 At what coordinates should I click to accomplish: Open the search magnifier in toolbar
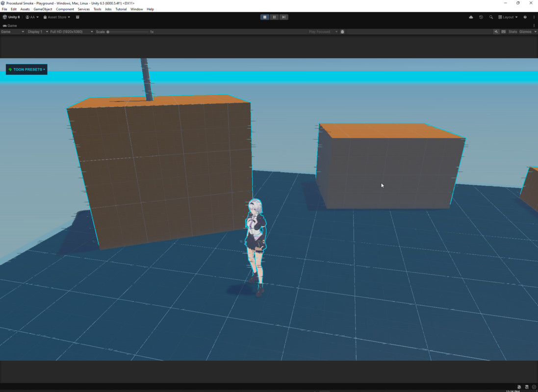(x=491, y=17)
